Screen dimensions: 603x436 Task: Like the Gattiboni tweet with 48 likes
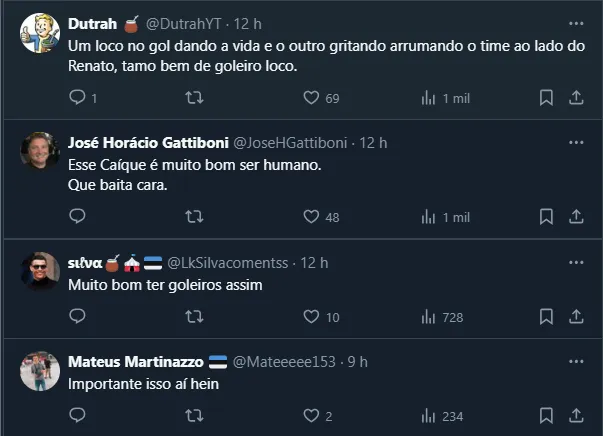click(311, 217)
